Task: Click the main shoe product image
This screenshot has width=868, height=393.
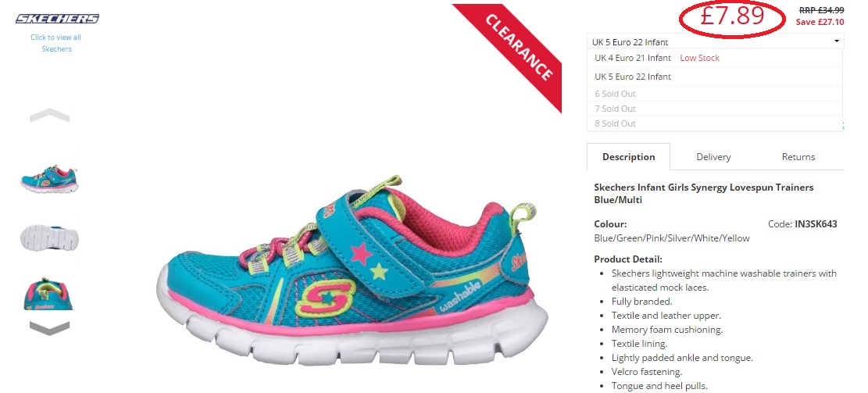Action: click(x=352, y=270)
